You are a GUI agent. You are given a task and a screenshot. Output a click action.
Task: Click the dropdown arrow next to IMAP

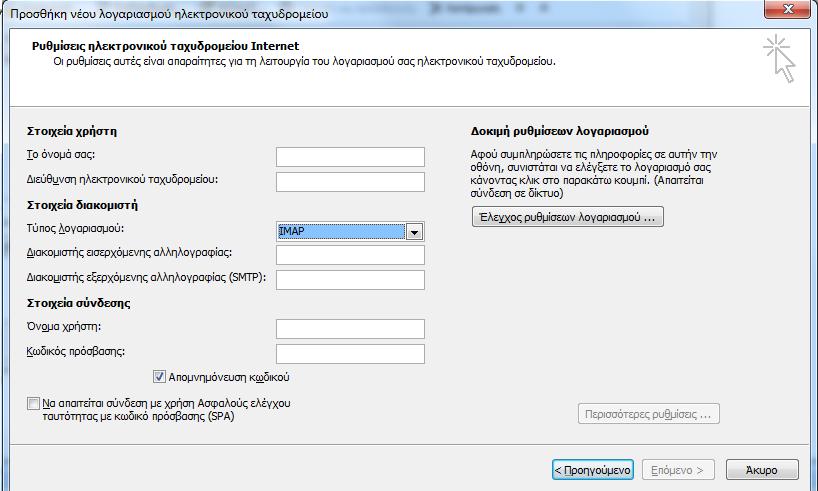[x=414, y=232]
